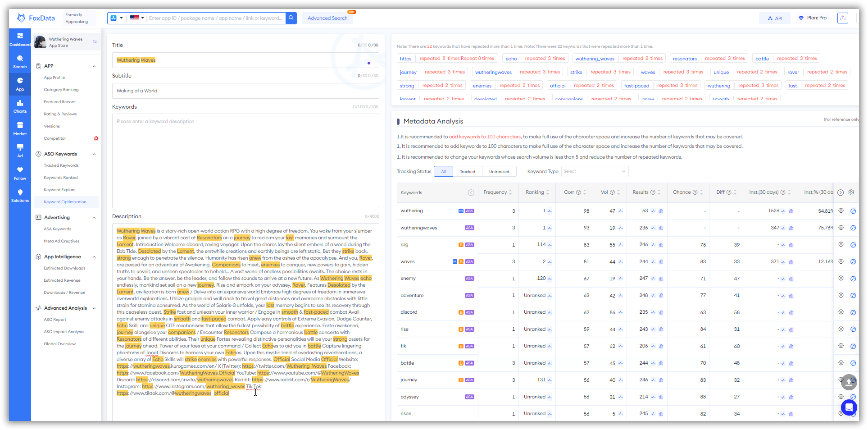The image size is (868, 430).
Task: Click the target icon for the wuthering row
Action: [841, 210]
